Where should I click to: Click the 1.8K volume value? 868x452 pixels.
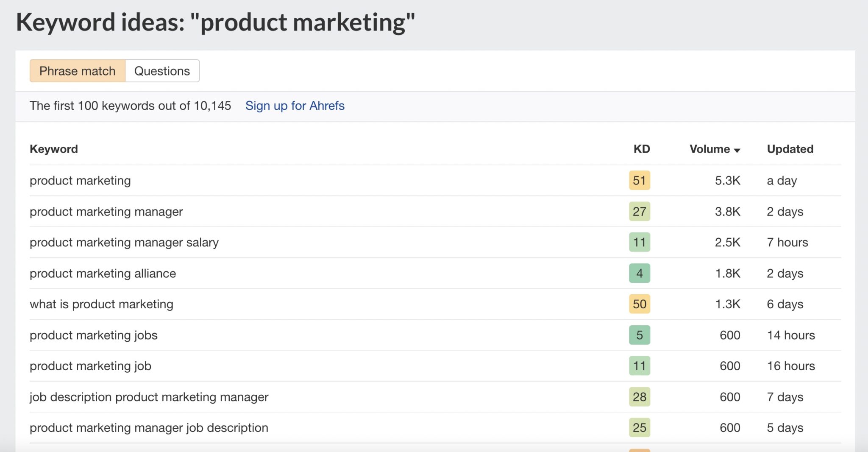pyautogui.click(x=728, y=273)
